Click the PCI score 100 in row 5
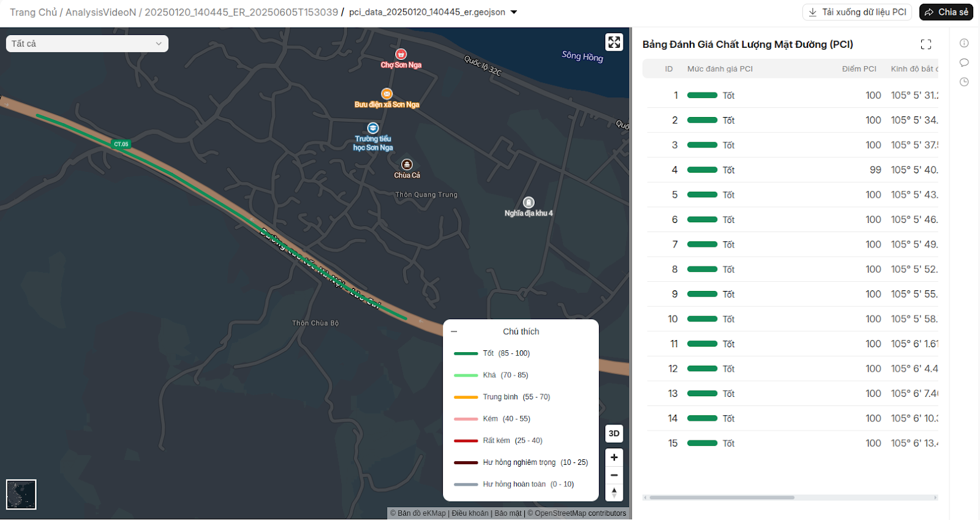 tap(873, 195)
